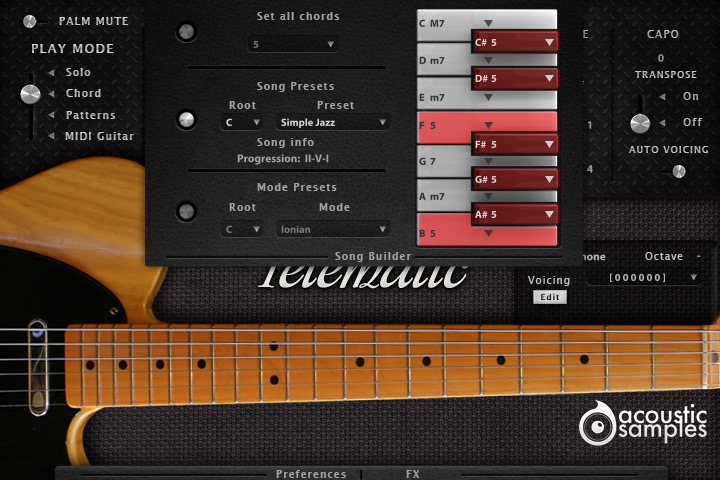Click the Voicing Edit button
The image size is (720, 480).
(550, 297)
